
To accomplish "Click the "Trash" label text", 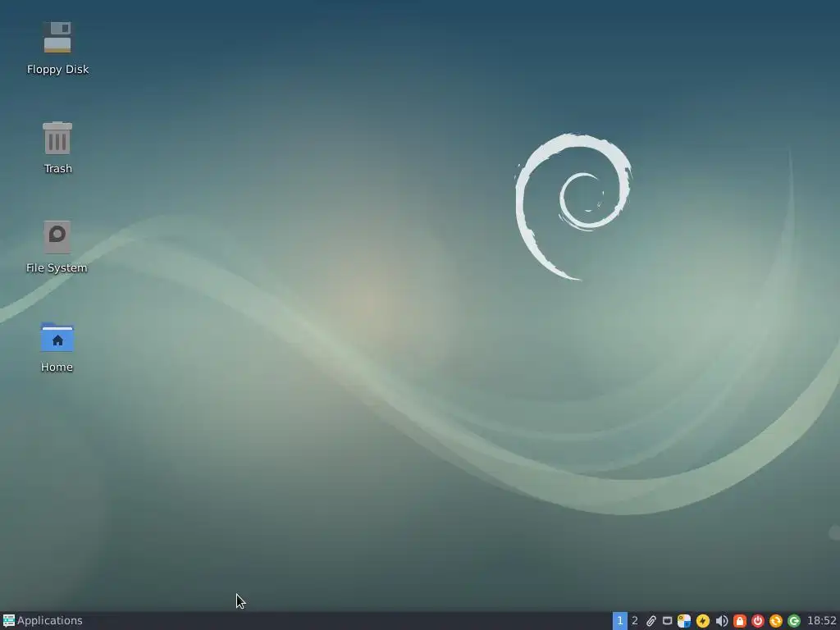I will 58,168.
